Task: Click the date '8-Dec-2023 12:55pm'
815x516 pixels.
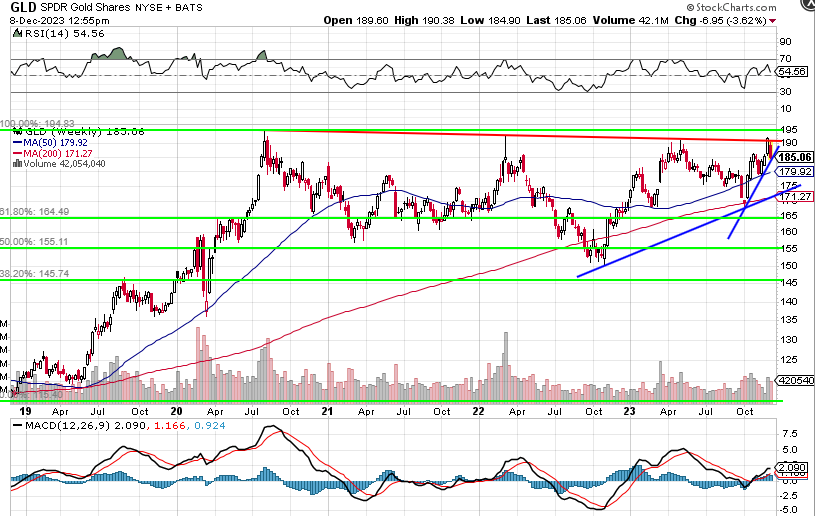Action: [60, 21]
